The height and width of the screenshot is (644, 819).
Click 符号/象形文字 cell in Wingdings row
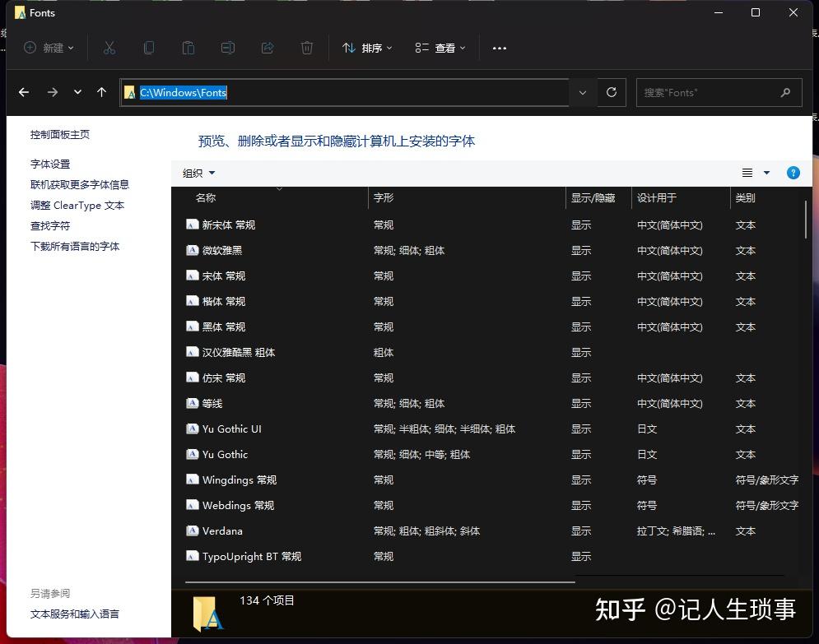pos(766,479)
